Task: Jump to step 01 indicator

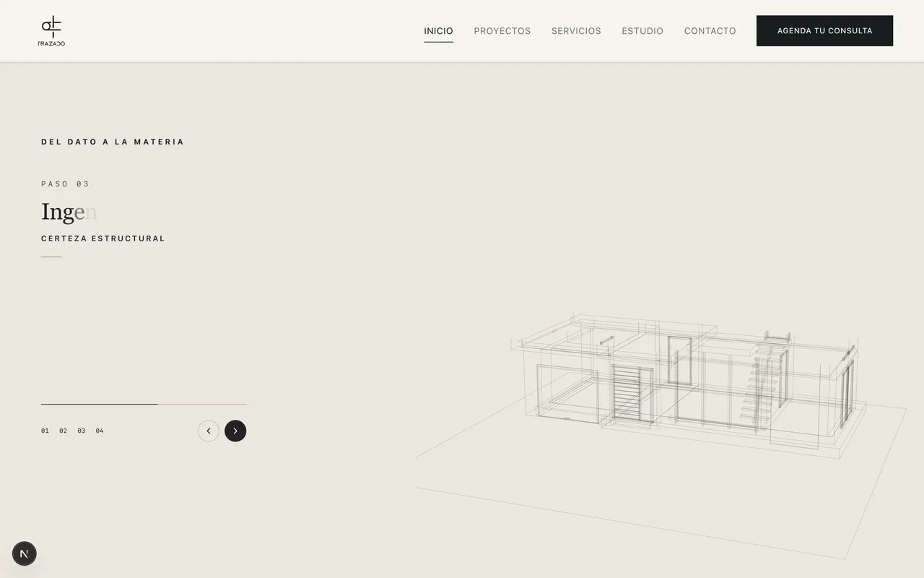Action: (45, 431)
